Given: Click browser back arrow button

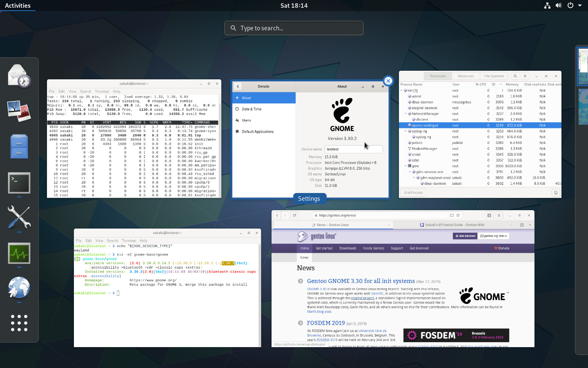Looking at the screenshot, I should tap(277, 215).
